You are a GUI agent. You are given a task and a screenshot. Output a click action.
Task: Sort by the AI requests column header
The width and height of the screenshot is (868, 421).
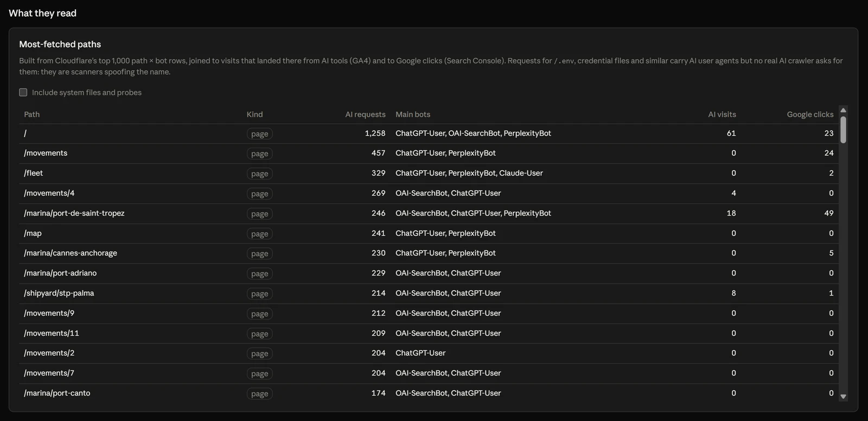(365, 114)
